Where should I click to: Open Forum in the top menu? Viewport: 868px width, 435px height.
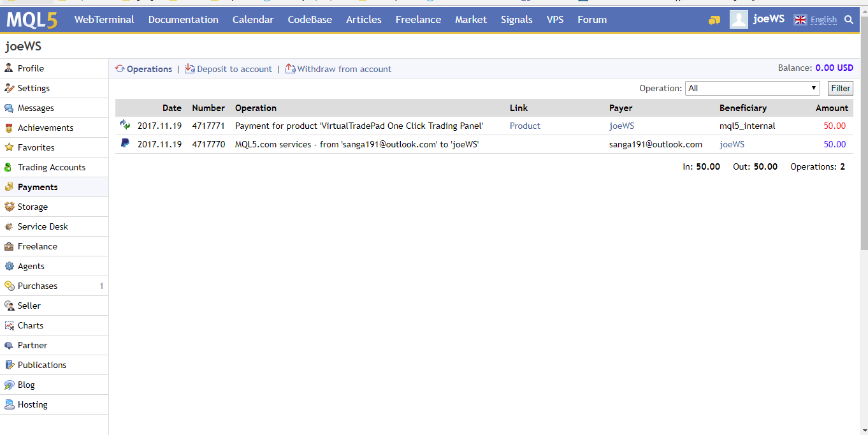[592, 20]
